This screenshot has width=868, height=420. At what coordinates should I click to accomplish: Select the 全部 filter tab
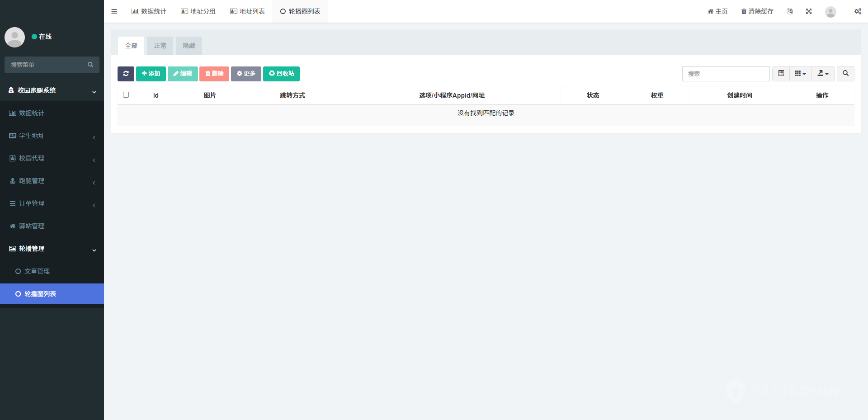click(131, 46)
